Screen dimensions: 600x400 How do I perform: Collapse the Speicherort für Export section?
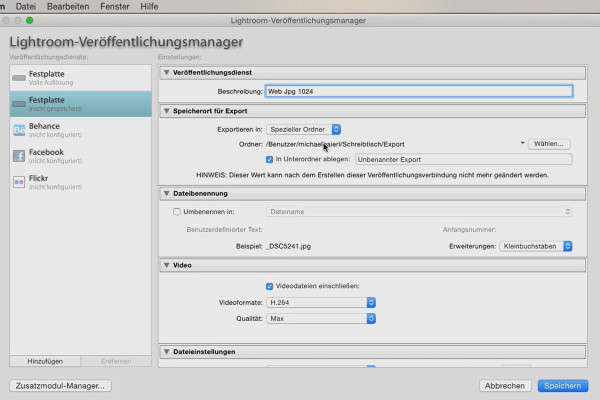click(166, 111)
